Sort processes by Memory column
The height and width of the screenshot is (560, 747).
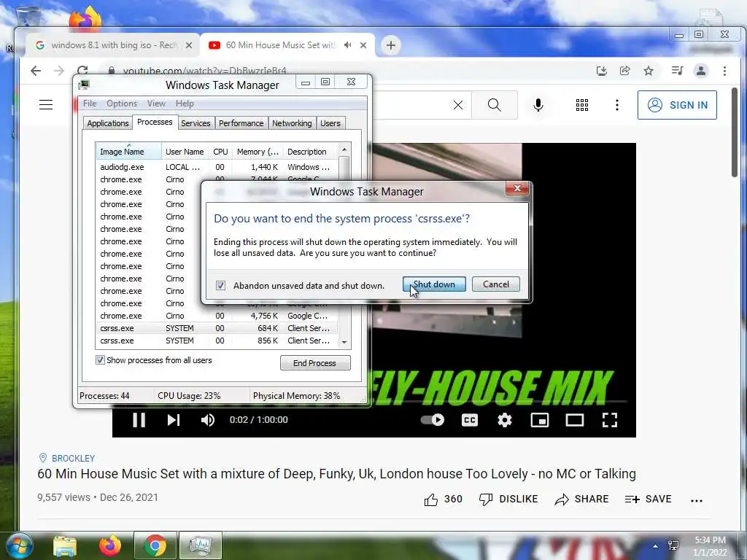tap(258, 152)
